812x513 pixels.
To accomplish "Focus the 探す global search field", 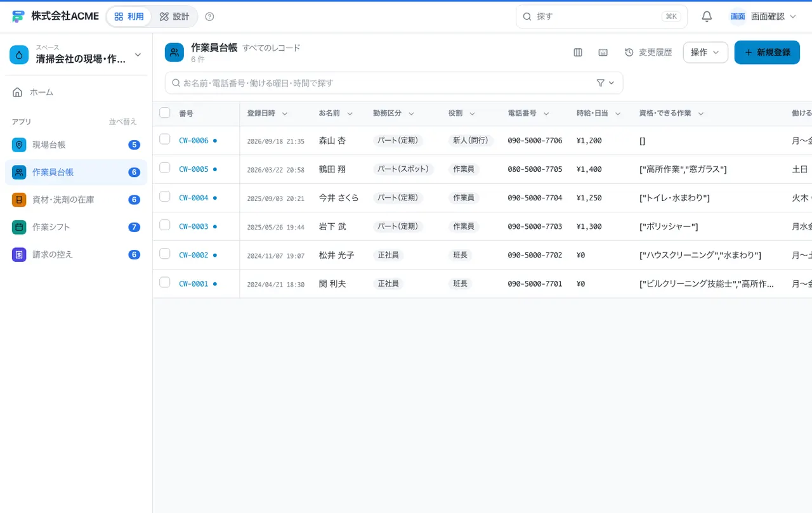I will (x=601, y=16).
